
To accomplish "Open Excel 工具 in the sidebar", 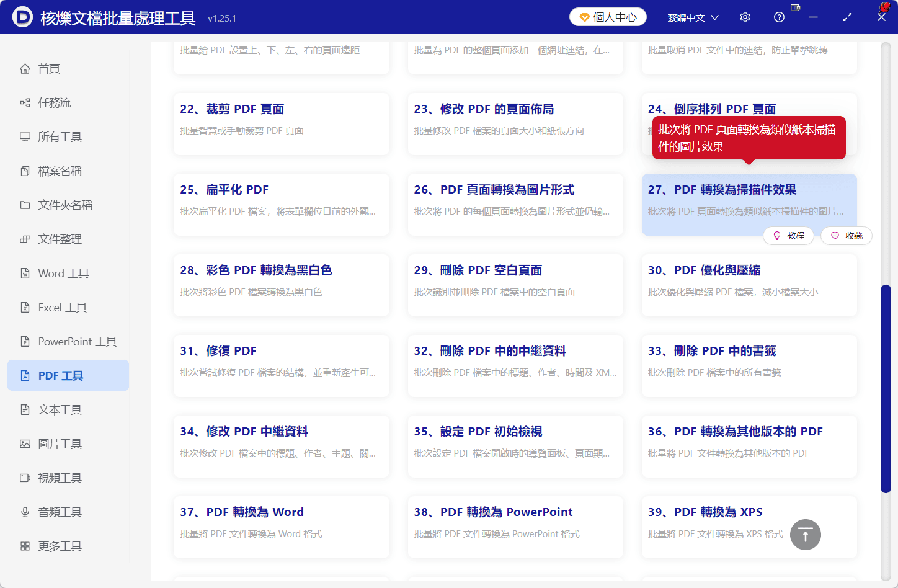I will [x=68, y=308].
